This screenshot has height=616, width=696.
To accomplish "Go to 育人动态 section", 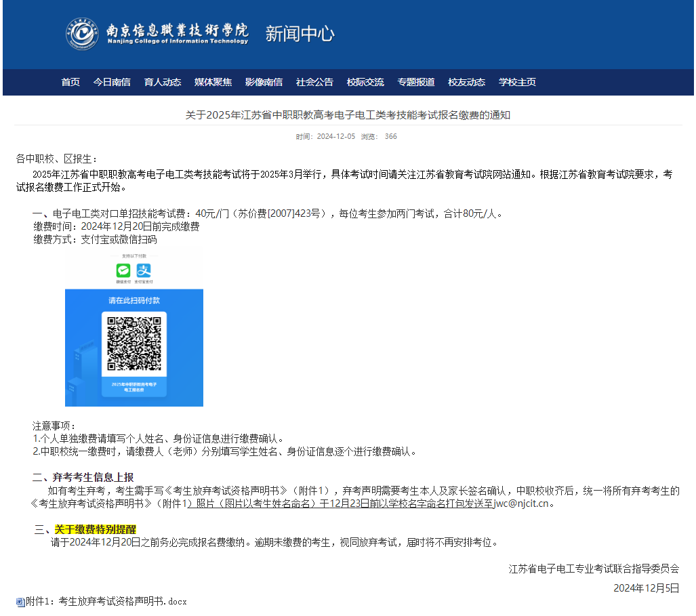I will coord(163,82).
